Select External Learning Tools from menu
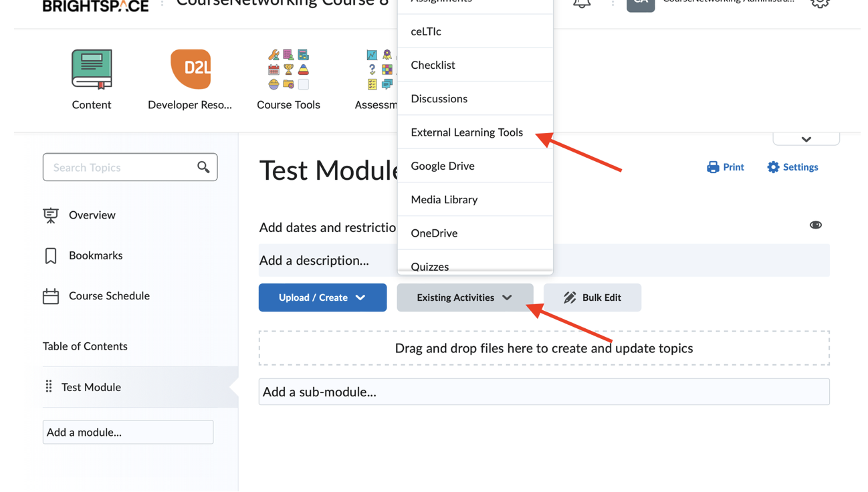This screenshot has height=492, width=868. (x=467, y=132)
